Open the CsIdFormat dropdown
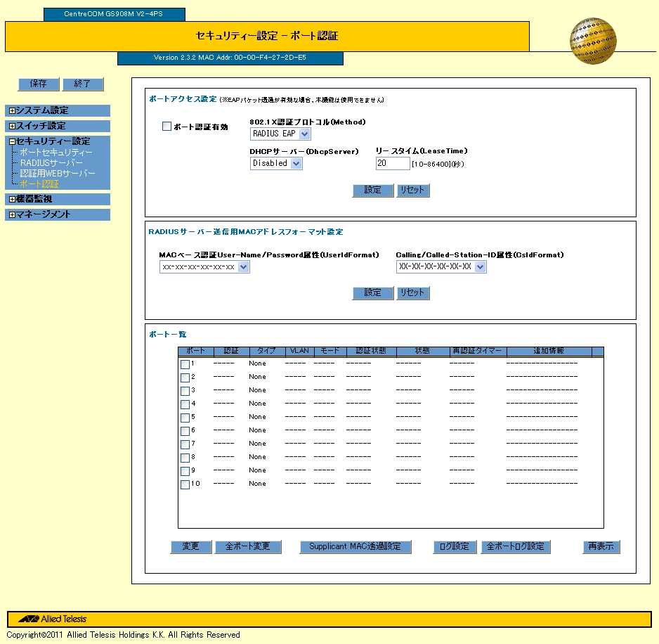The image size is (659, 644). [x=441, y=266]
